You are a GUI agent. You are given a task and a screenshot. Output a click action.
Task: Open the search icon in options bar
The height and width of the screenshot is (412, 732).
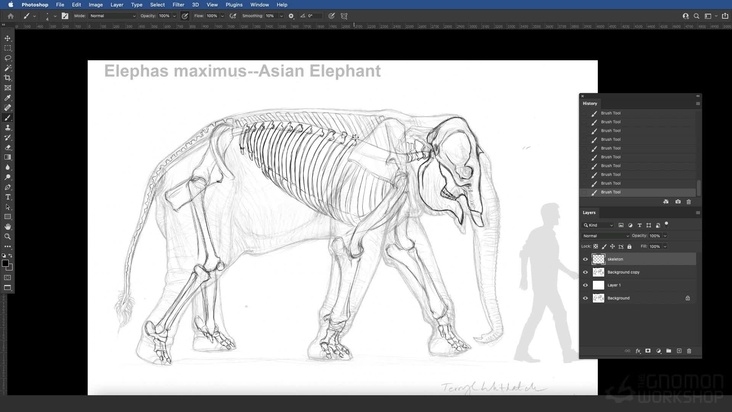(697, 16)
